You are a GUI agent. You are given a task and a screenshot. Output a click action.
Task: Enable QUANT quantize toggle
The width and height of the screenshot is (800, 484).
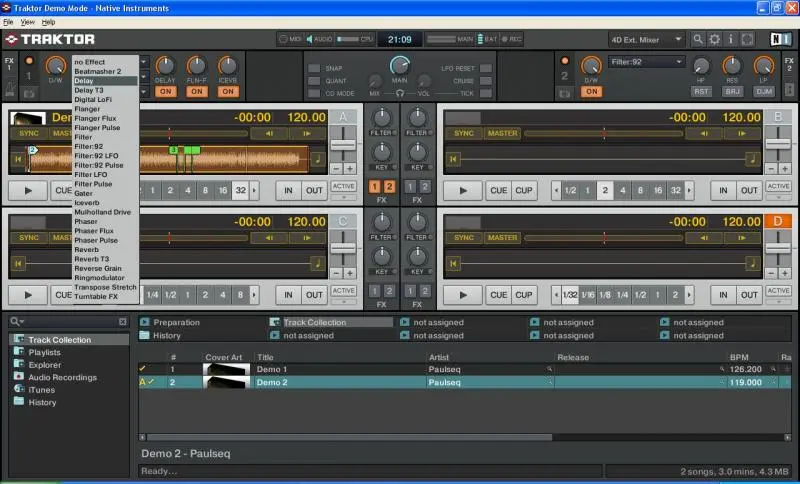click(314, 81)
